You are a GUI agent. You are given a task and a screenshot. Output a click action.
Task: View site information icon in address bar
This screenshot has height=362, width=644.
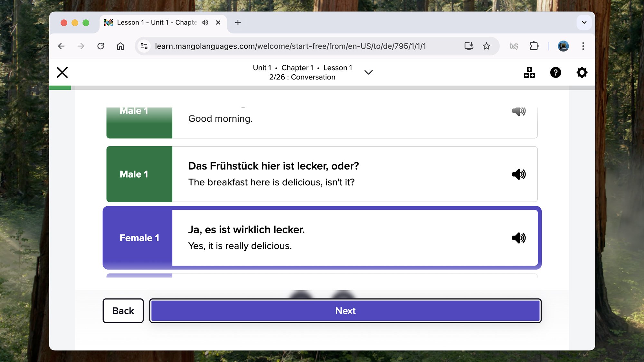[144, 46]
